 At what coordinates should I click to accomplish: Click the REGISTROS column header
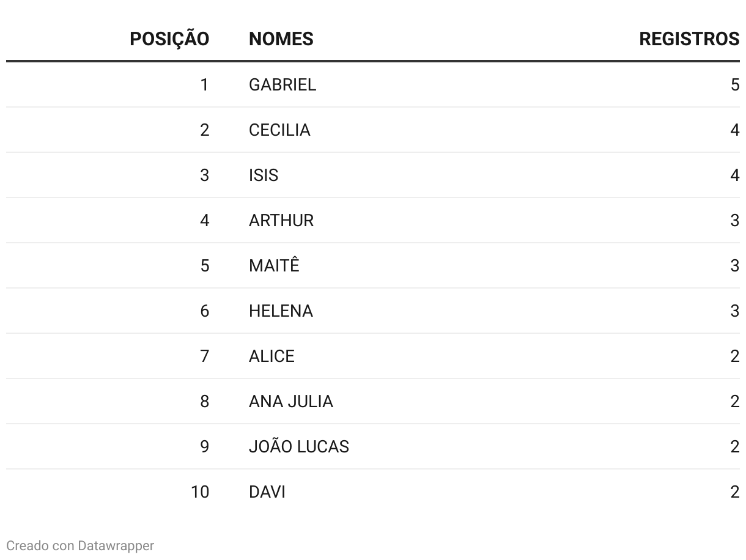tap(689, 39)
